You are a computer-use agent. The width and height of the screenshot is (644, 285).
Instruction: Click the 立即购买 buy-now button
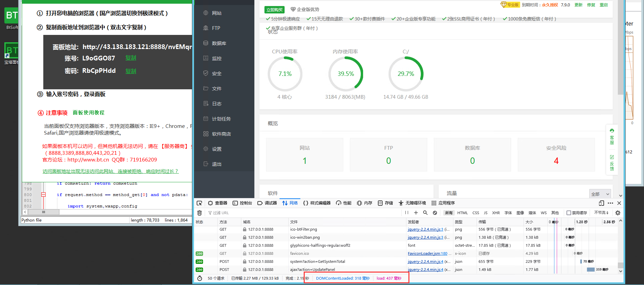point(275,10)
